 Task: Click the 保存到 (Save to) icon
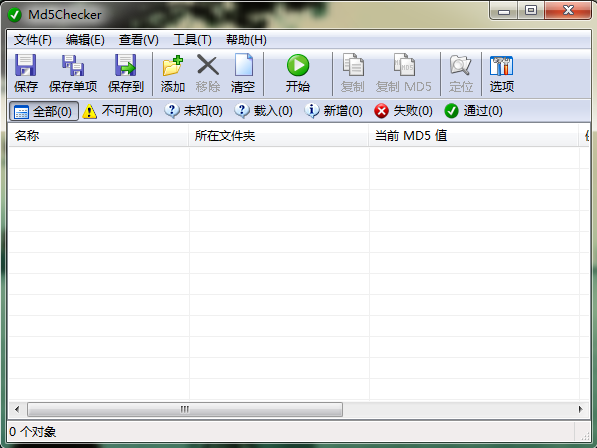pyautogui.click(x=126, y=65)
